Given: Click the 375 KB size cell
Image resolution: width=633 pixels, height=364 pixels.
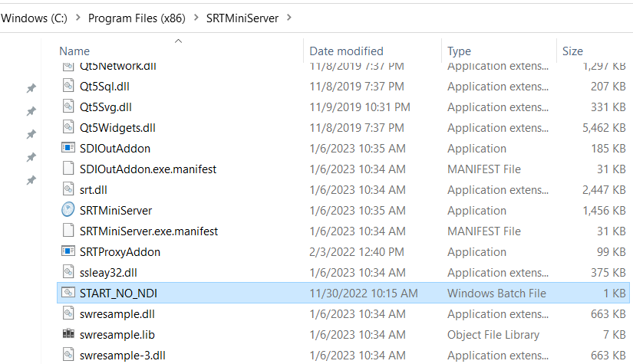Looking at the screenshot, I should 608,273.
